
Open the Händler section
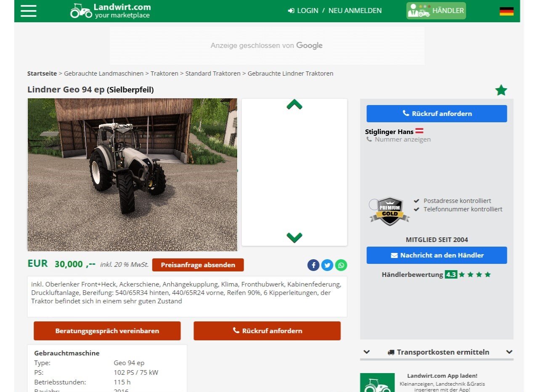coord(436,11)
